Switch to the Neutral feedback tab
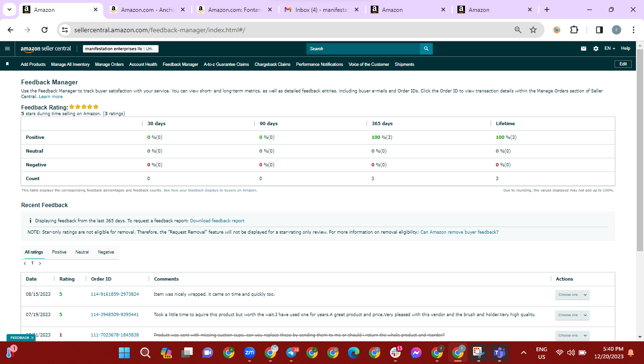 [82, 252]
